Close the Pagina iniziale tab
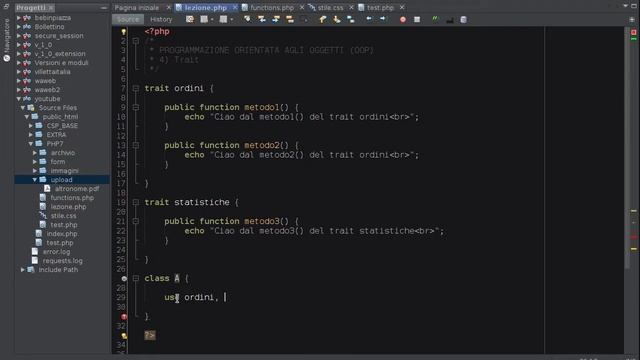Screen dimensions: 640x360 coord(169,7)
